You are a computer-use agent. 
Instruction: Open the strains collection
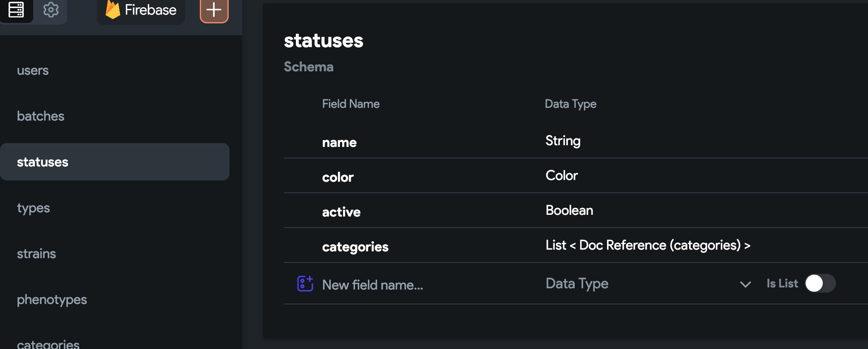(x=37, y=254)
